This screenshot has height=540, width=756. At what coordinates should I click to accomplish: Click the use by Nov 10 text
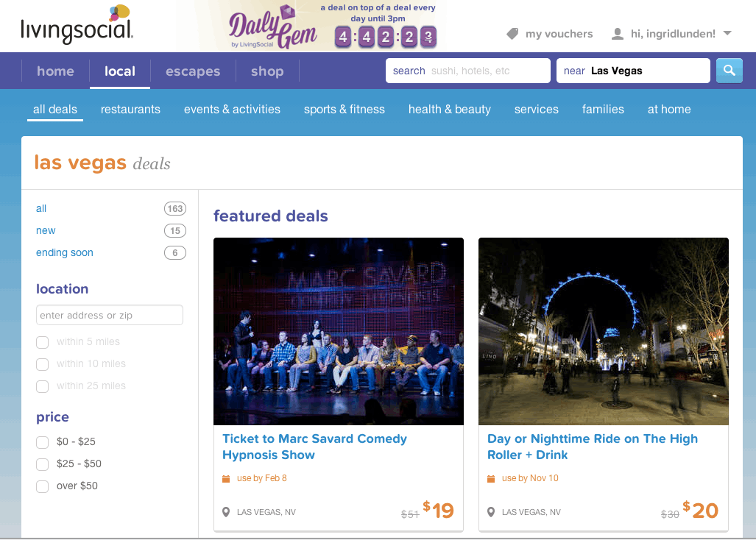click(530, 478)
